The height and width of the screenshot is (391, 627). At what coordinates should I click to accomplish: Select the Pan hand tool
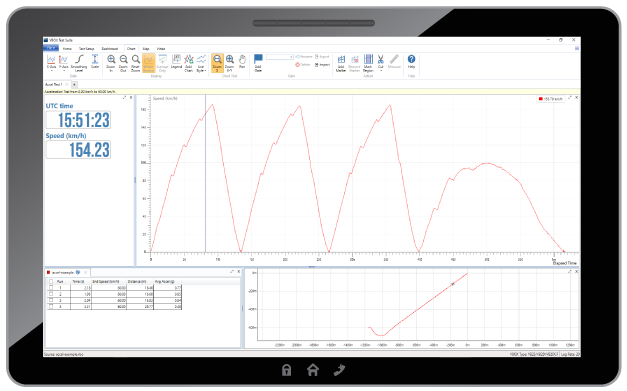pyautogui.click(x=242, y=60)
